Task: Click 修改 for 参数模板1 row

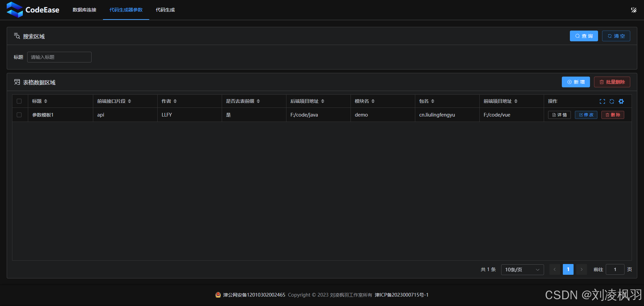Action: 586,115
